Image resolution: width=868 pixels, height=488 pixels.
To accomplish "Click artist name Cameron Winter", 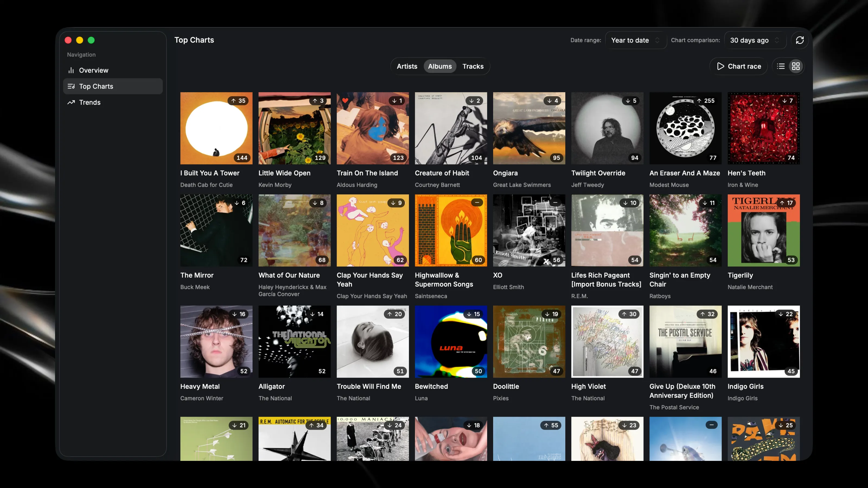I will (202, 398).
